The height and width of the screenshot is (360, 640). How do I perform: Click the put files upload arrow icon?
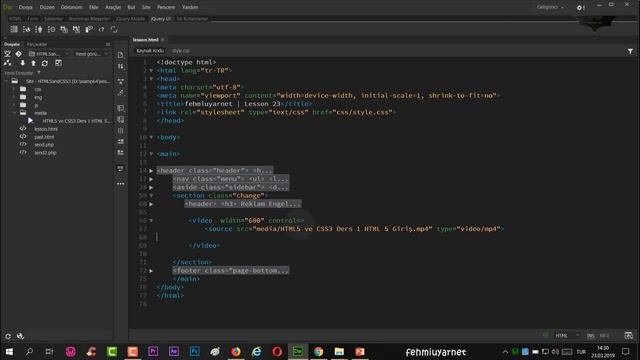click(33, 63)
